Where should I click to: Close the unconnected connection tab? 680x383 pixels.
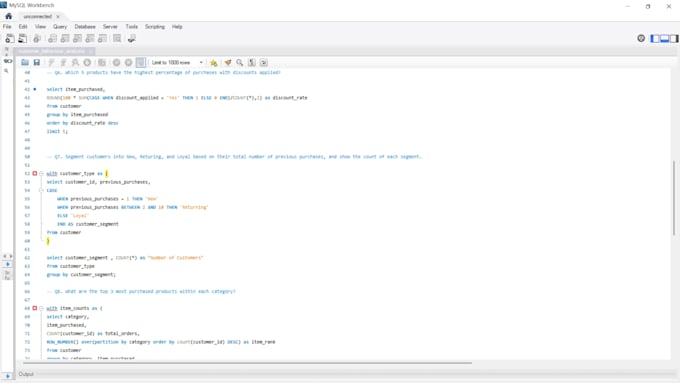coord(58,16)
